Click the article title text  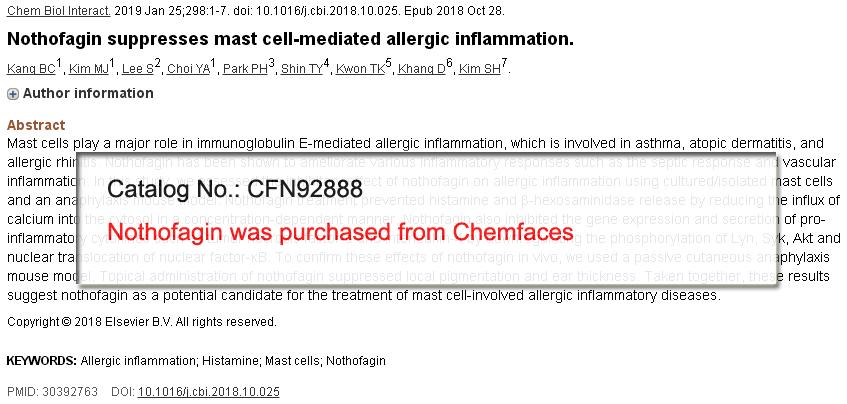[290, 39]
